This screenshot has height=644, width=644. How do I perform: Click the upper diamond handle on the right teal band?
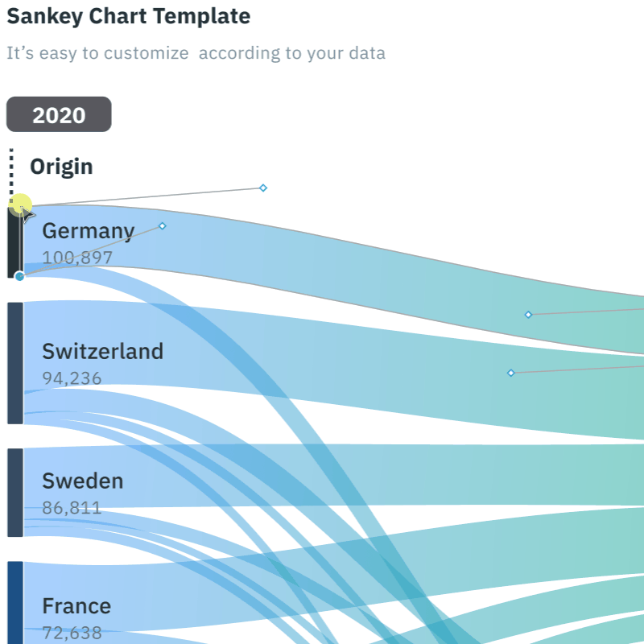pos(528,314)
